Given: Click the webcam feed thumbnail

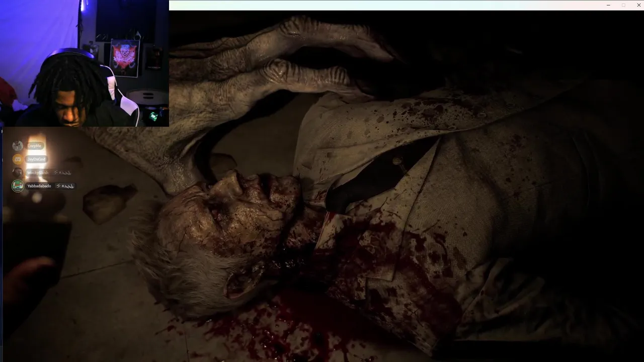Looking at the screenshot, I should pos(85,63).
